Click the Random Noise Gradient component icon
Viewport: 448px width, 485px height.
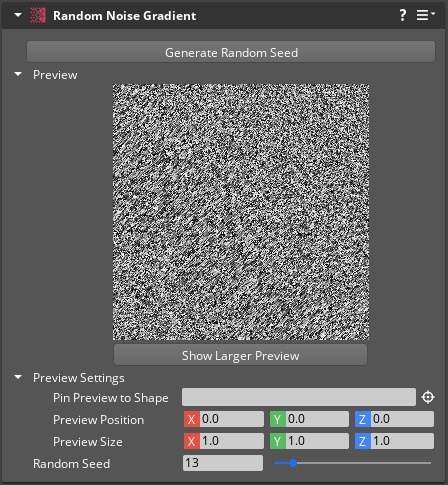38,15
